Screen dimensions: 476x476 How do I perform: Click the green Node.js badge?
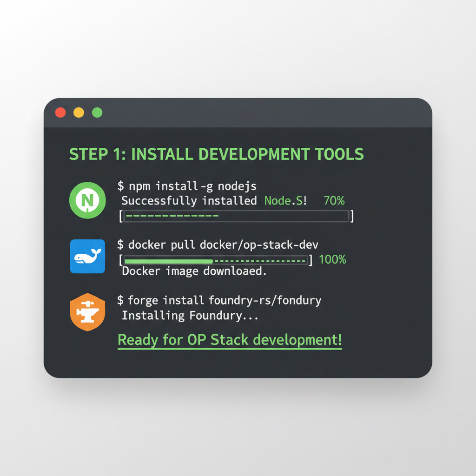[x=87, y=201]
